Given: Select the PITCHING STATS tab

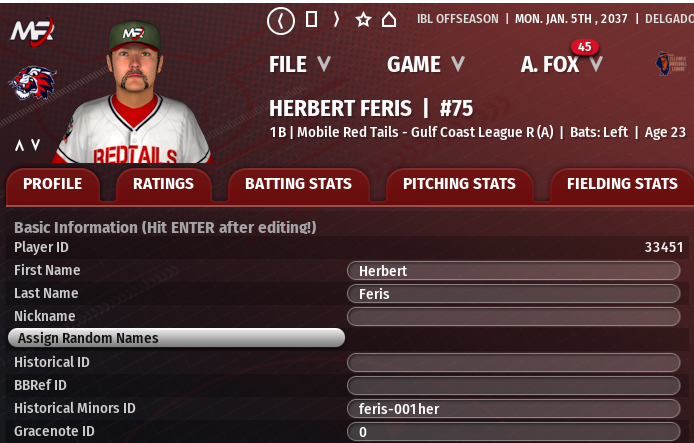Looking at the screenshot, I should pos(459,184).
